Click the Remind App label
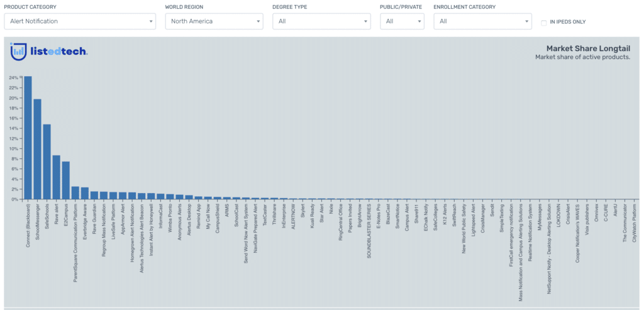This screenshot has height=310, width=644. tap(198, 216)
